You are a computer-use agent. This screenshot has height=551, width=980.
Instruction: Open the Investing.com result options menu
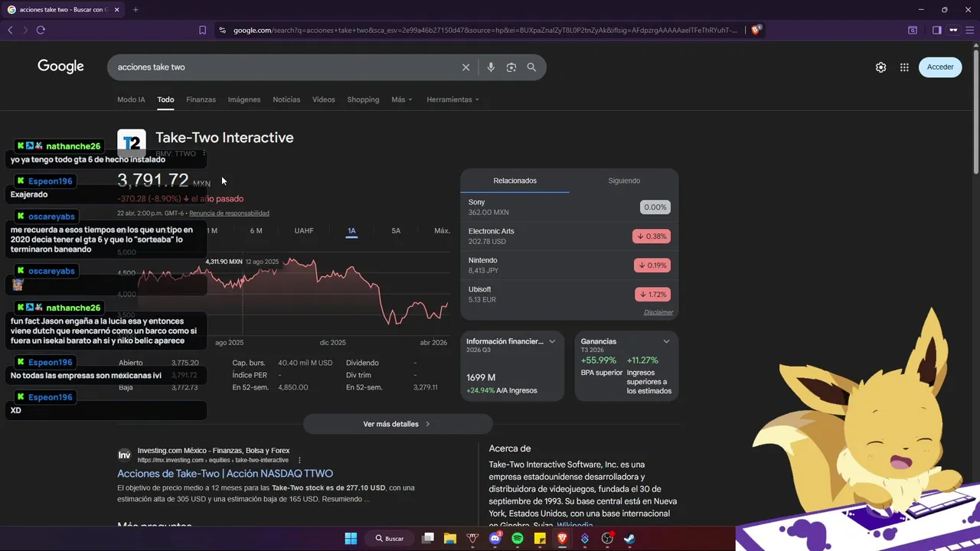click(x=299, y=460)
